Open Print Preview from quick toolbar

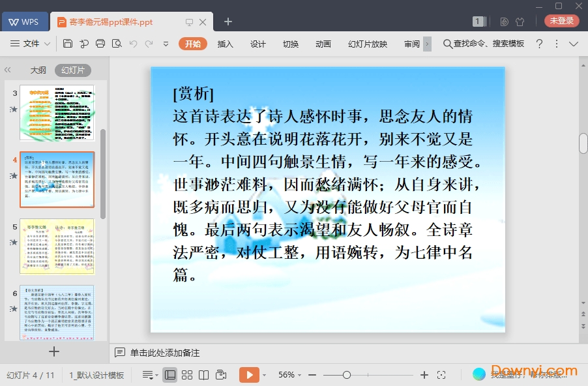click(117, 44)
